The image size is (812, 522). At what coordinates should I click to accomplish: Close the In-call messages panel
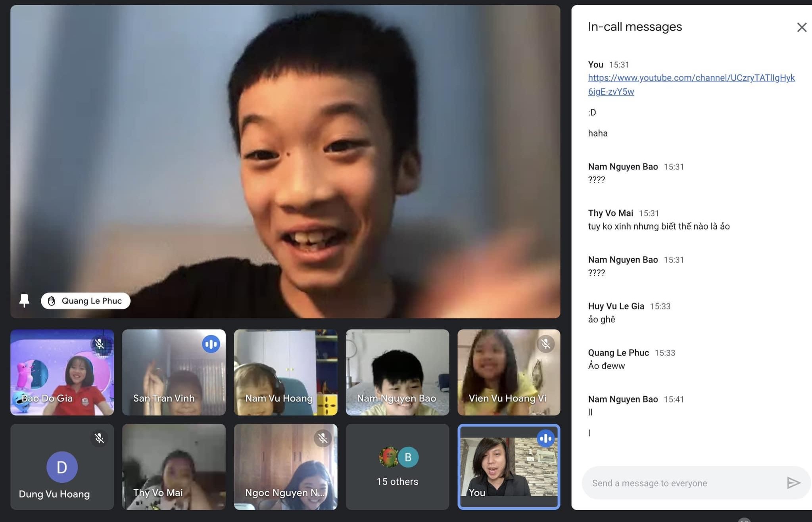pyautogui.click(x=801, y=27)
